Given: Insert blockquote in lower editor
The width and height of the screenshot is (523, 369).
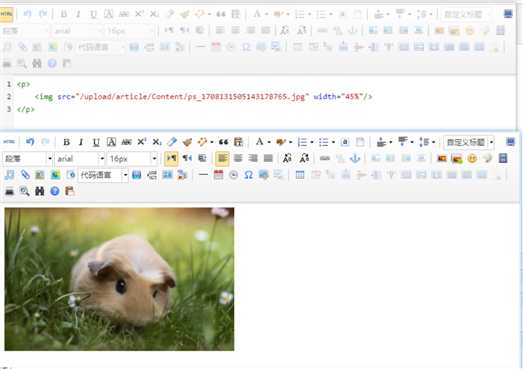Looking at the screenshot, I should [x=223, y=142].
